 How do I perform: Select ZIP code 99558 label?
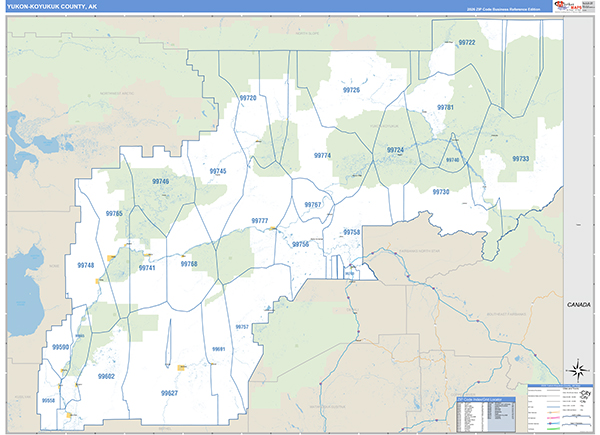point(48,400)
